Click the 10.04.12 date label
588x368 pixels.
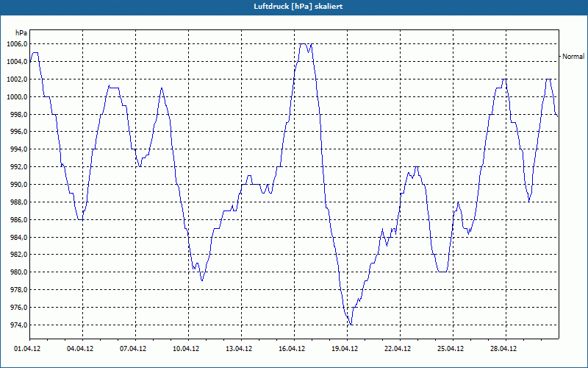click(186, 349)
